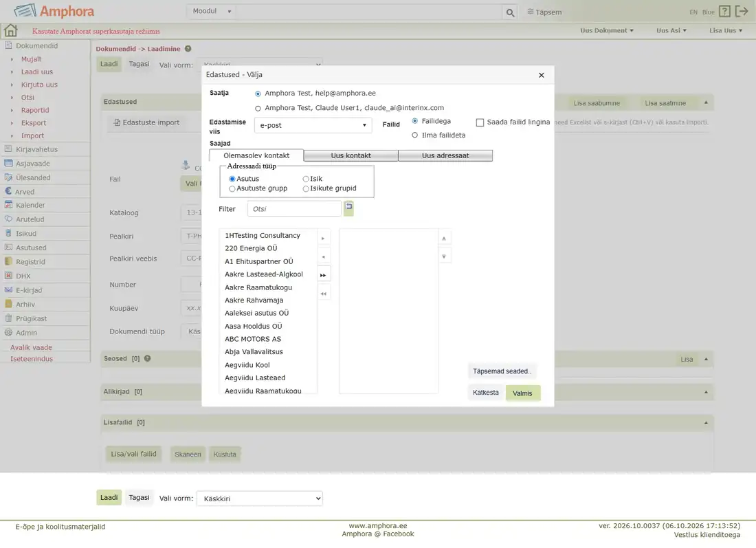Close the Edastused - Vali dialog
This screenshot has width=756, height=548.
pyautogui.click(x=542, y=75)
